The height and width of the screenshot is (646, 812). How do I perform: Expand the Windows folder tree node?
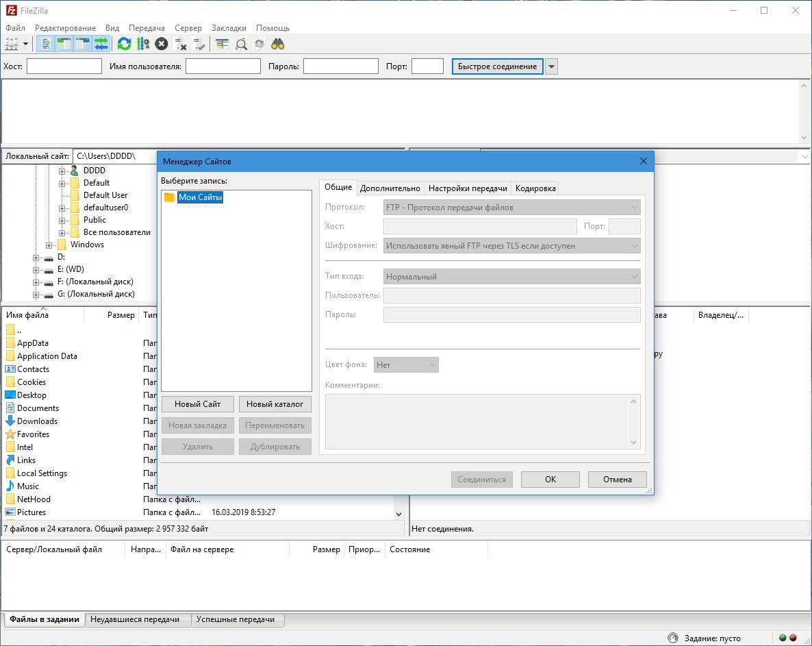click(x=49, y=245)
